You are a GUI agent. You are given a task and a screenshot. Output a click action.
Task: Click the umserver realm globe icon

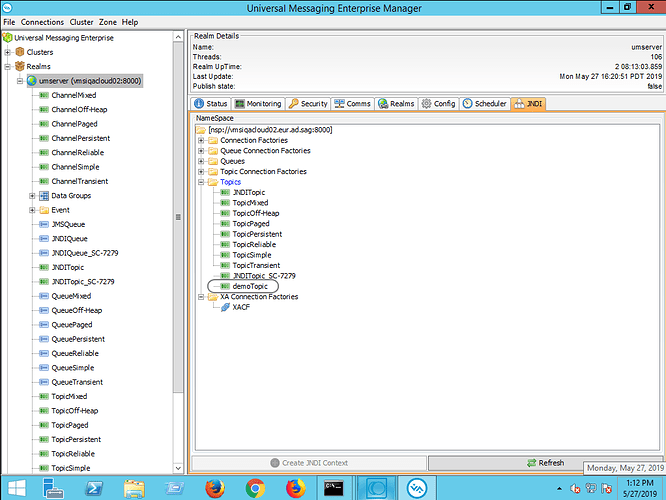32,81
